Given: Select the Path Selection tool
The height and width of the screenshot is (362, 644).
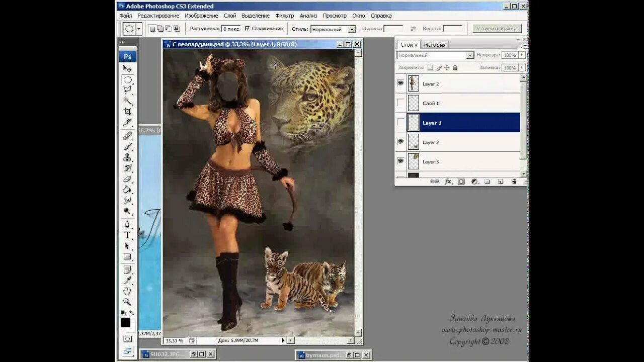Looking at the screenshot, I should point(127,246).
